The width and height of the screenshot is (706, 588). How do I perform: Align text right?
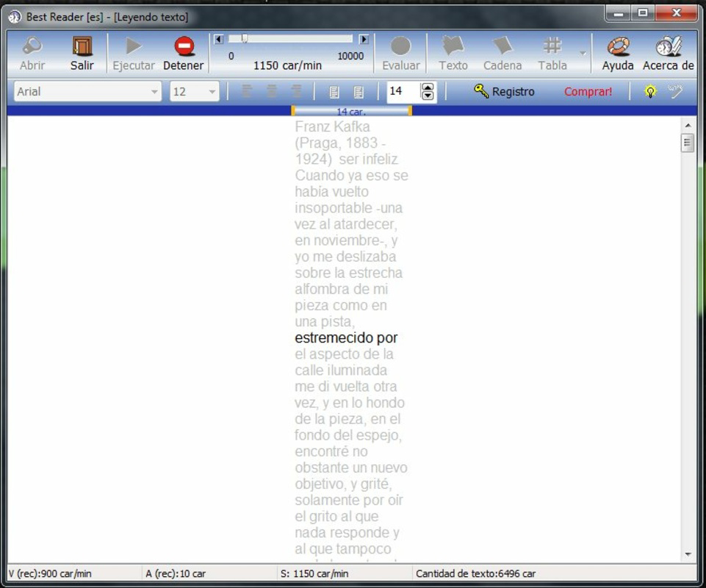(296, 91)
